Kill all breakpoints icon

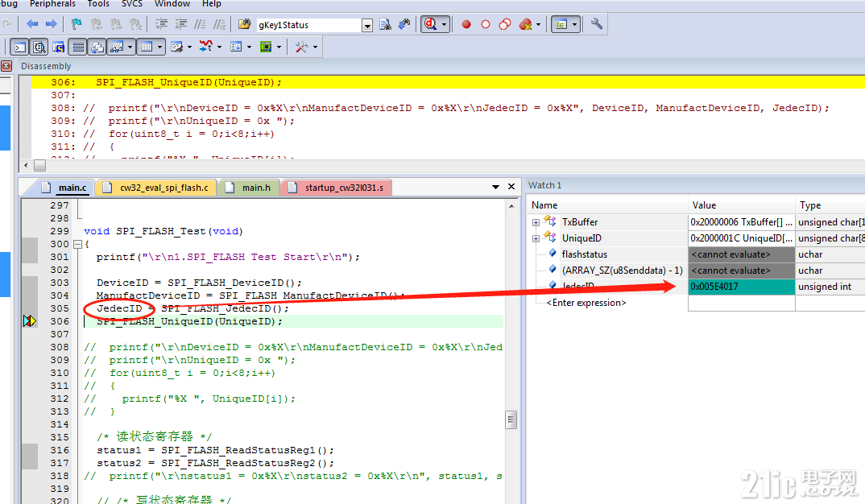pyautogui.click(x=525, y=24)
